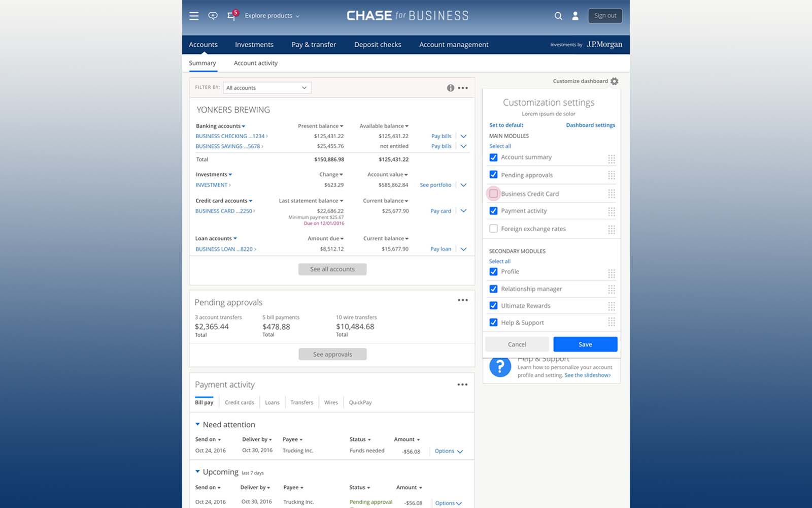Enable the Foreign exchange rates checkbox

point(493,229)
